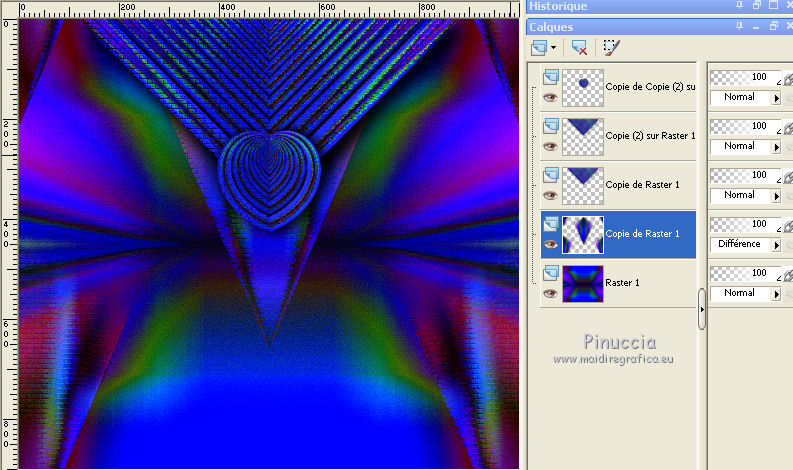The height and width of the screenshot is (470, 793).
Task: Restore the Historique panel using its float icon
Action: click(x=757, y=5)
